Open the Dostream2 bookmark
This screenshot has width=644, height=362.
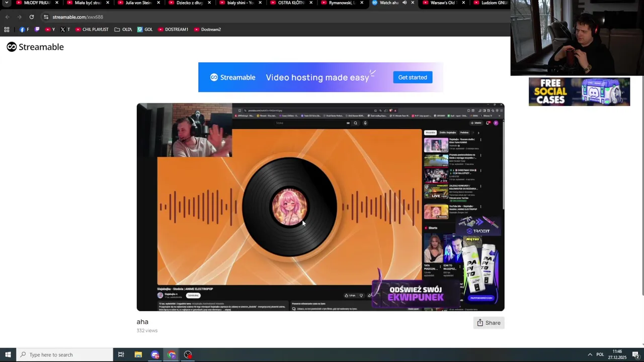pyautogui.click(x=207, y=30)
